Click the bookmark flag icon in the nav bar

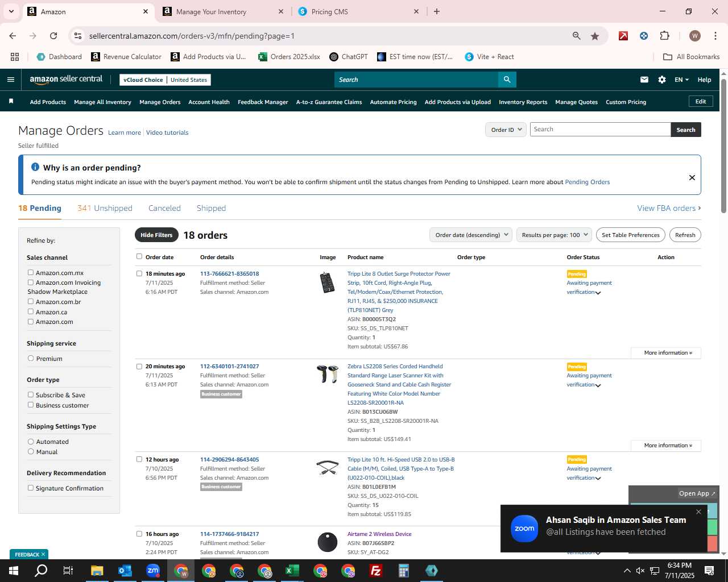coord(11,102)
